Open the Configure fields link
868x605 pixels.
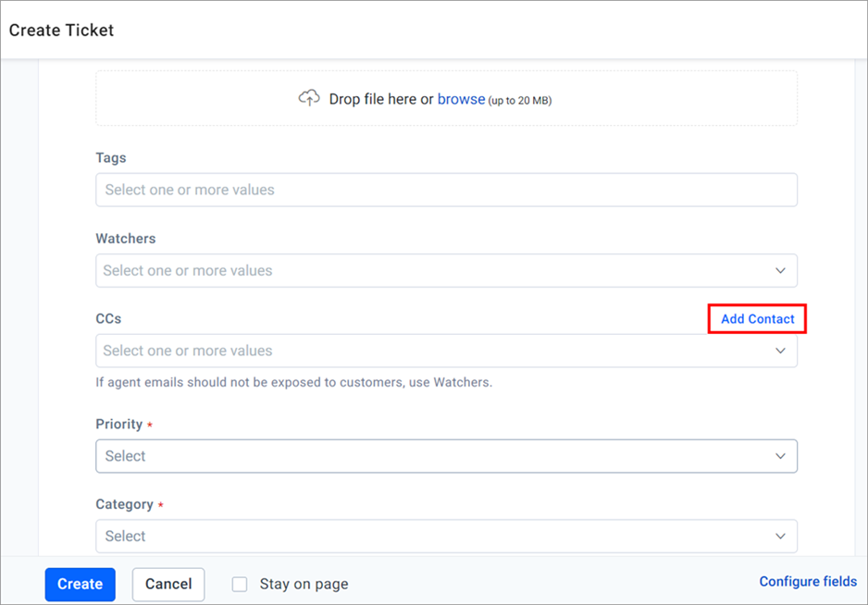[x=808, y=581]
